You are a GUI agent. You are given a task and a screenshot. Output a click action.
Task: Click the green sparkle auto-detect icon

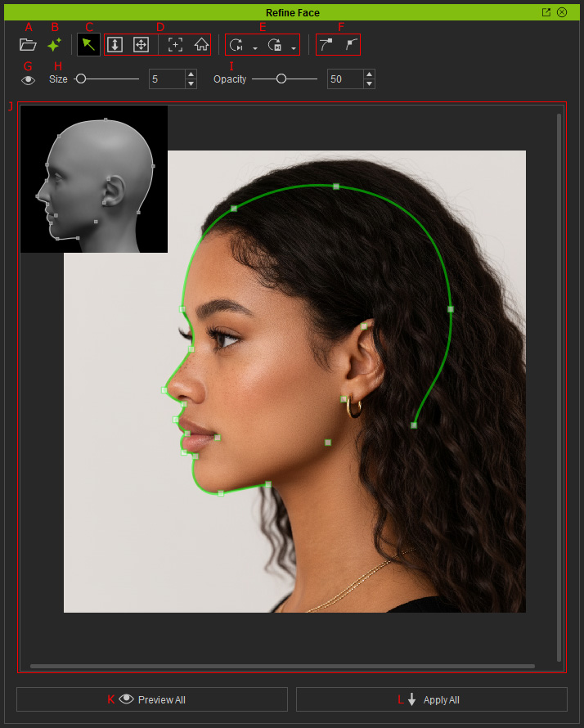[x=54, y=44]
